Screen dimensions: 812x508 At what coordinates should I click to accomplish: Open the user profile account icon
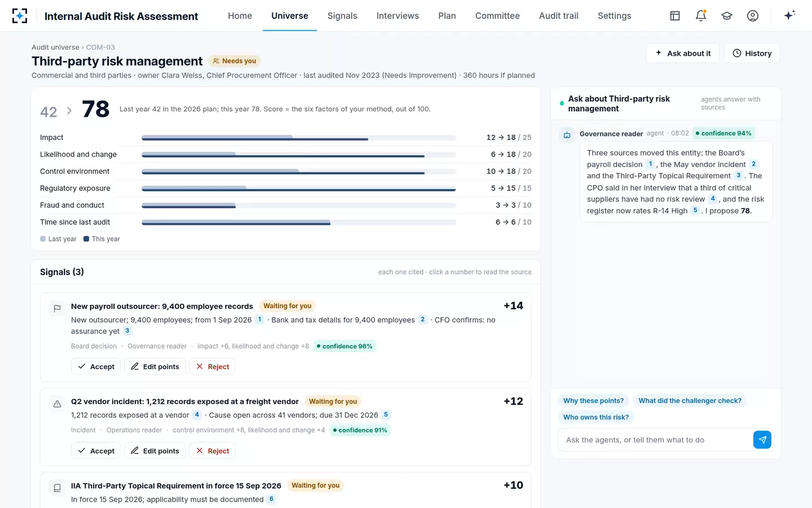[x=753, y=16]
